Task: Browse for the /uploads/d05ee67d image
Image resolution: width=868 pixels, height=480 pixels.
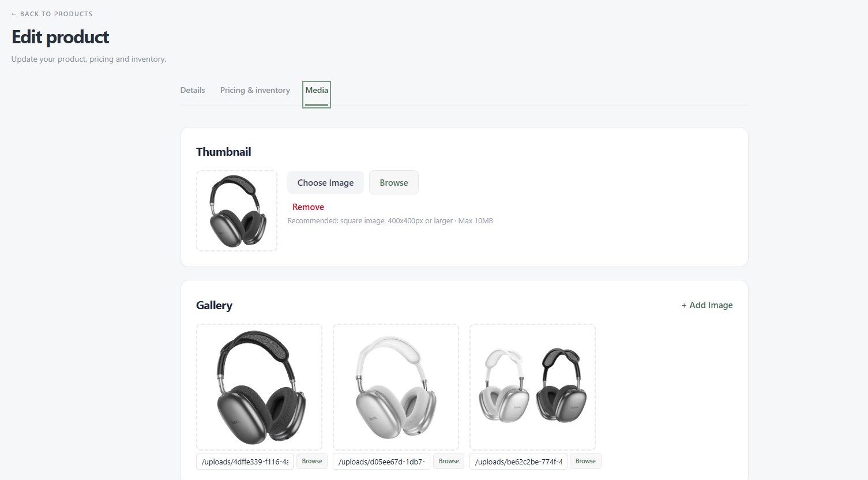Action: [449, 461]
